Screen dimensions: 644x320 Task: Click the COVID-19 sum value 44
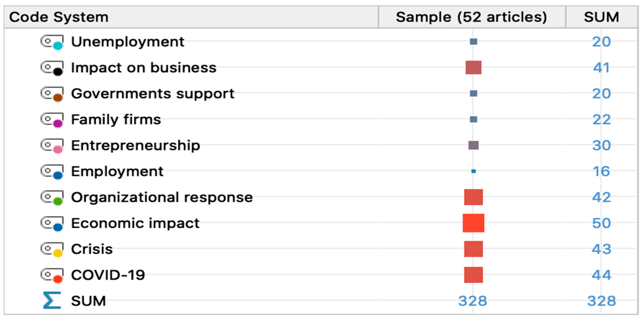coord(601,275)
